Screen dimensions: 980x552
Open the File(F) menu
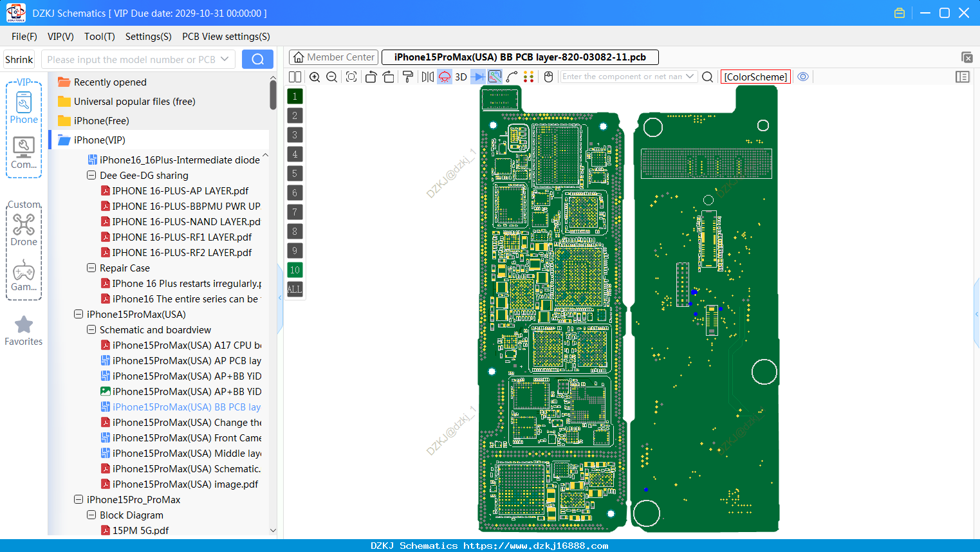(24, 37)
